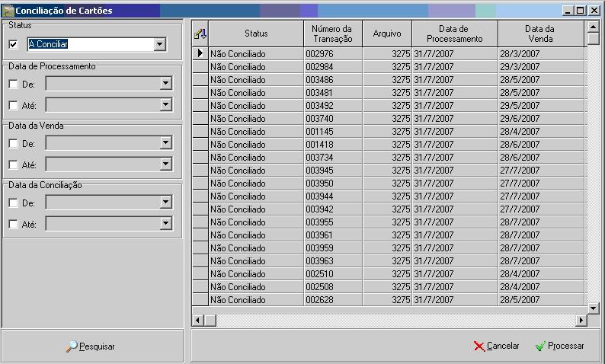Click horizontal scrollbar left arrow
The width and height of the screenshot is (605, 364).
pos(198,320)
